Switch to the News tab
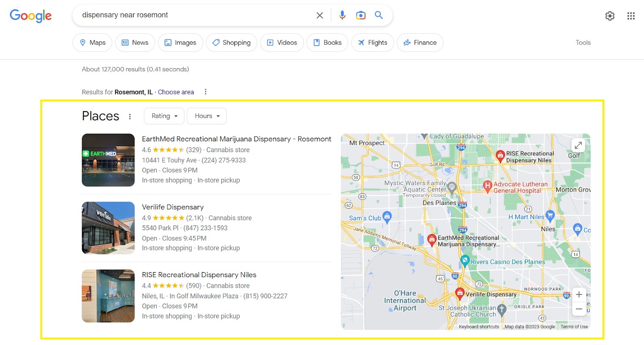This screenshot has width=644, height=345. coord(135,43)
